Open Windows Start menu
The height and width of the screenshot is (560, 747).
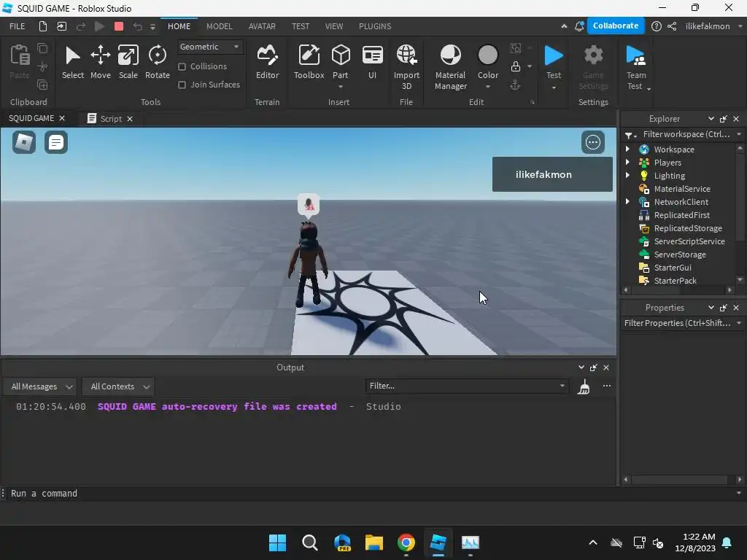coord(277,542)
